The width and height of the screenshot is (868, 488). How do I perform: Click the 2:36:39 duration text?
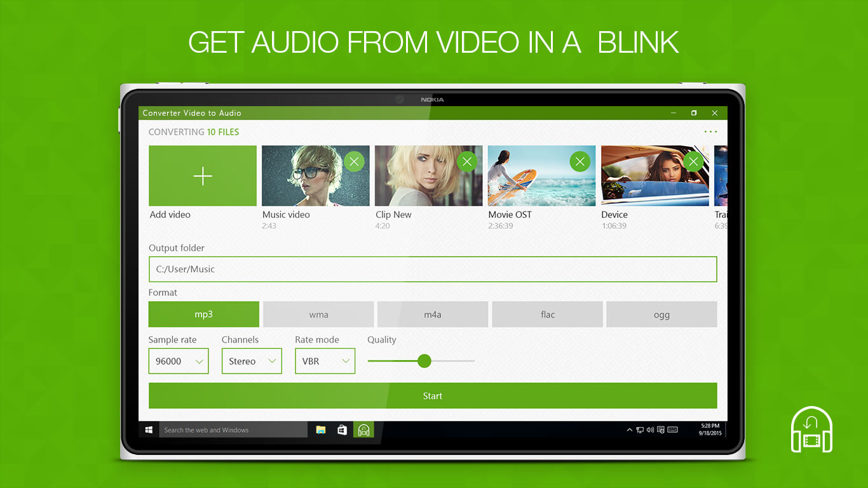point(501,226)
